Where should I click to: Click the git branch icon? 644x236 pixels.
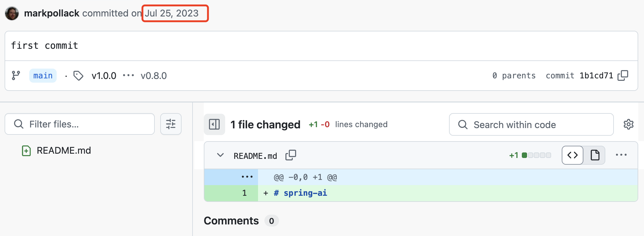click(16, 75)
